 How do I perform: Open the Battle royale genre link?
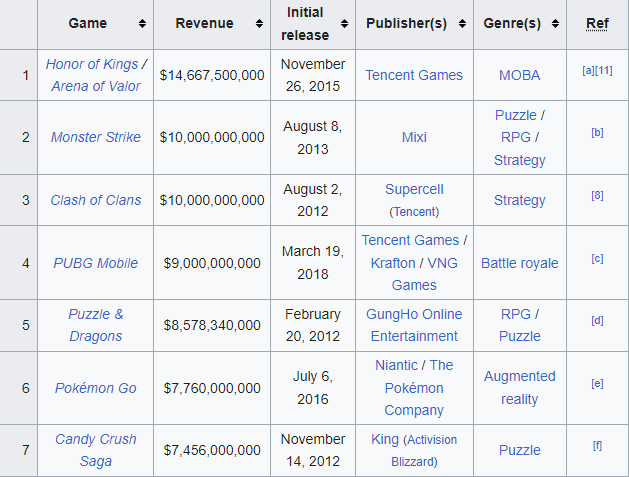click(x=519, y=263)
